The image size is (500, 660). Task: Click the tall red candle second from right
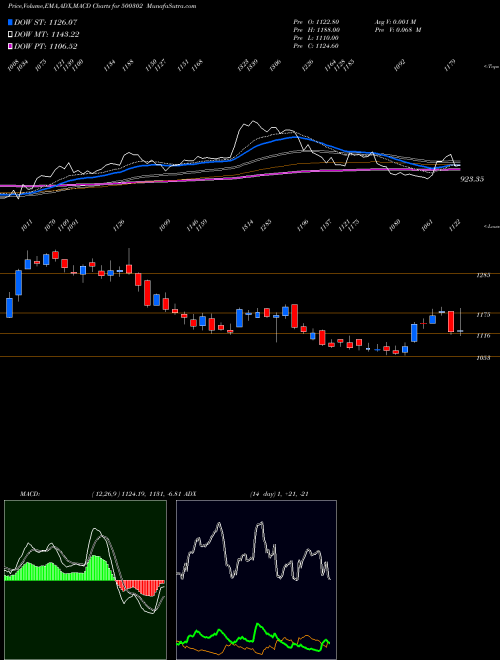point(451,322)
